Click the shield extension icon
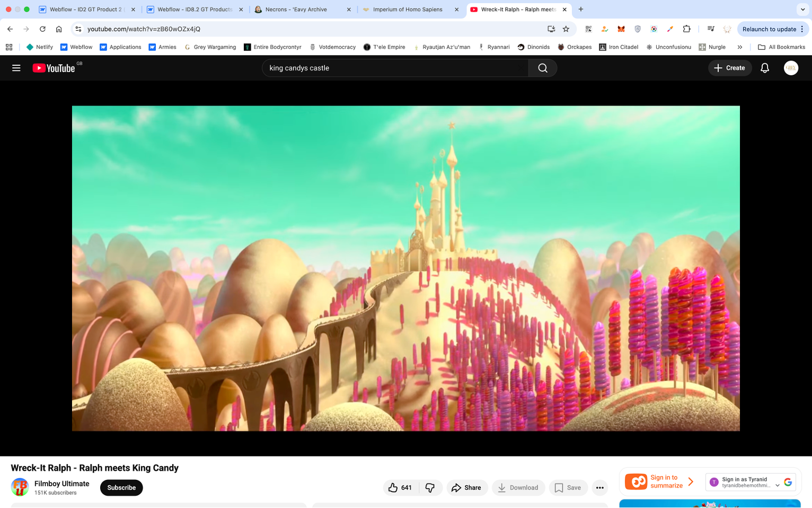This screenshot has height=508, width=812. coord(638,29)
